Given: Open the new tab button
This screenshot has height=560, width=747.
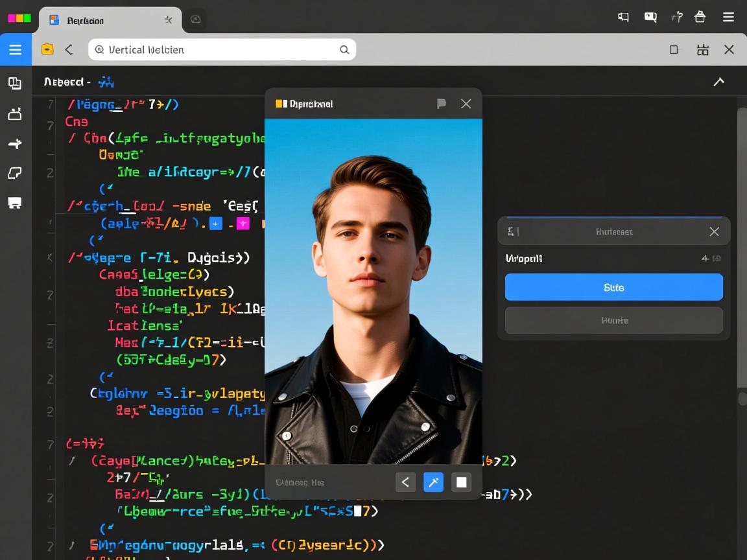Looking at the screenshot, I should coord(195,19).
